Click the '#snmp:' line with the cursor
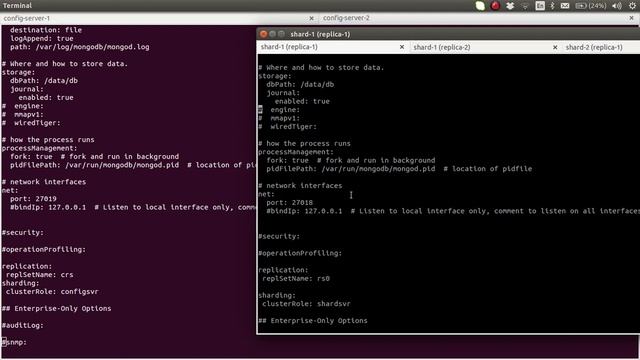Screen dimensions: 640x360 [14, 342]
